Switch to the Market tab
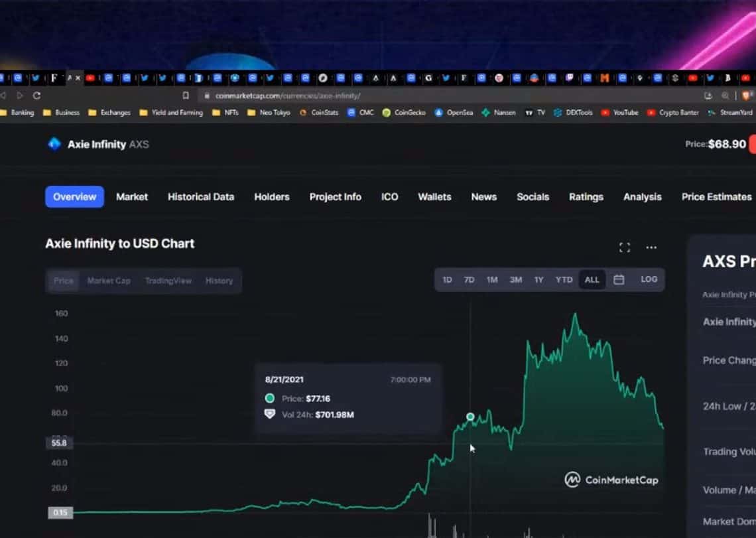Screen dimensions: 756x538 pyautogui.click(x=131, y=197)
